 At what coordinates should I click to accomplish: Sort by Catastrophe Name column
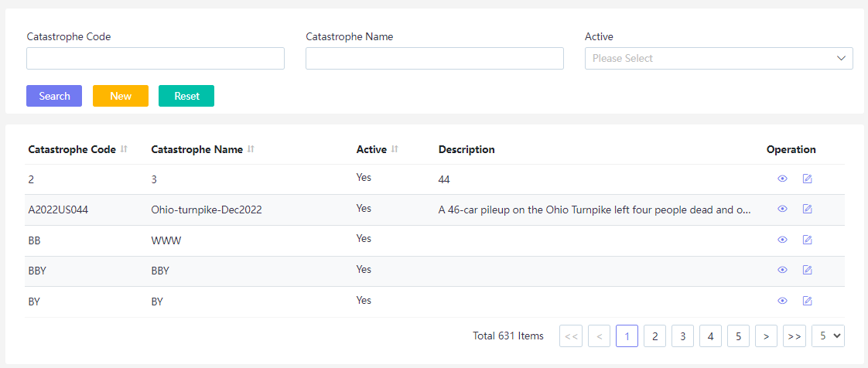(251, 149)
